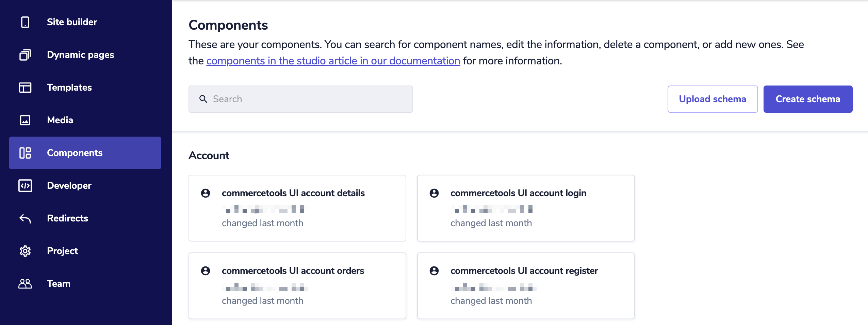Click the Project gear icon
The image size is (868, 325).
click(x=25, y=251)
